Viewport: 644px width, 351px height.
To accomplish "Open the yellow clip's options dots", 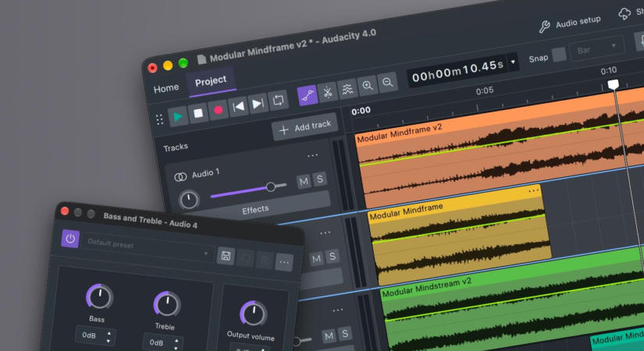I will pyautogui.click(x=533, y=190).
